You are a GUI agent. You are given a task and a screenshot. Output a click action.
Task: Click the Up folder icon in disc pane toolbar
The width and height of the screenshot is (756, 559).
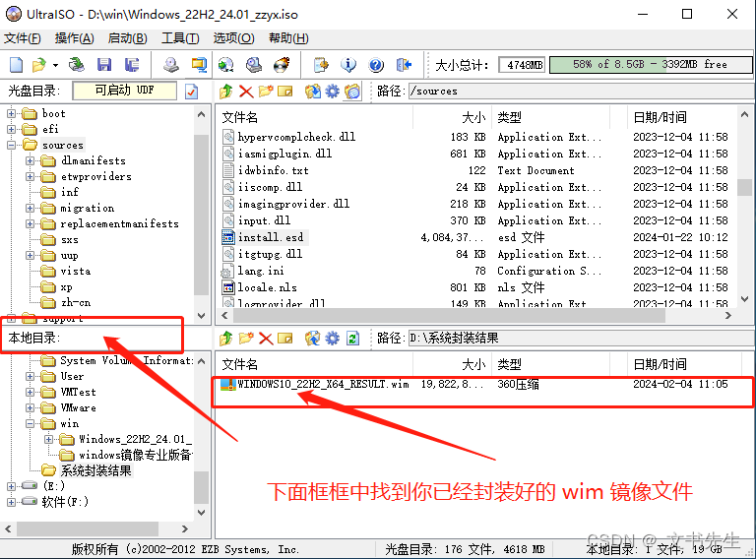click(x=225, y=92)
